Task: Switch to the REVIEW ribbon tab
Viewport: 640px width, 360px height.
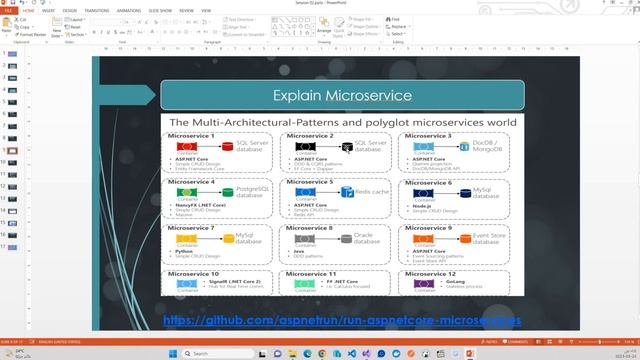Action: click(186, 11)
